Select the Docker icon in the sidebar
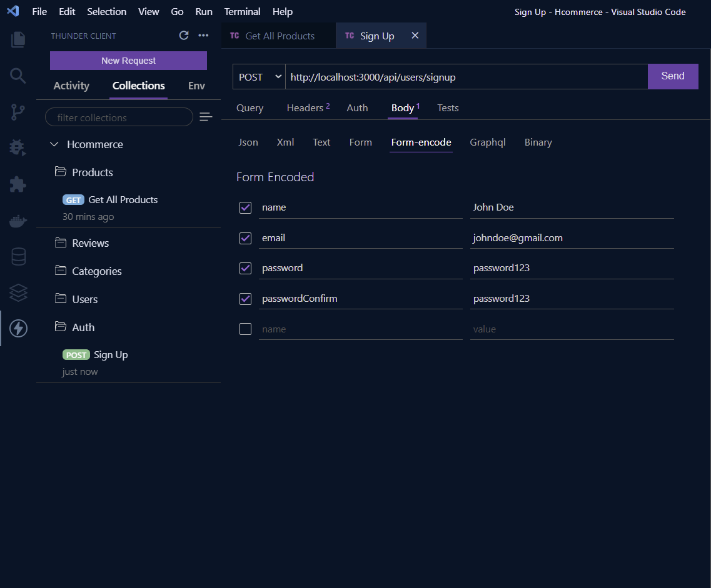Image resolution: width=711 pixels, height=588 pixels. click(x=18, y=220)
